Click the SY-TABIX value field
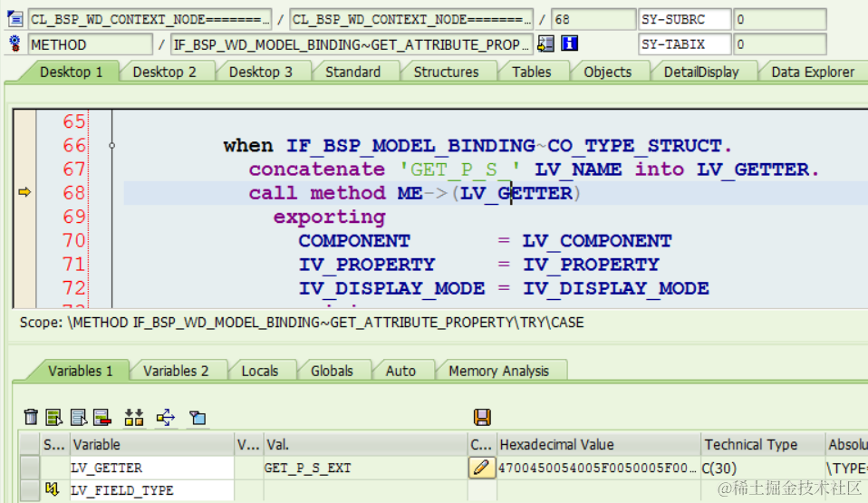 [x=779, y=44]
